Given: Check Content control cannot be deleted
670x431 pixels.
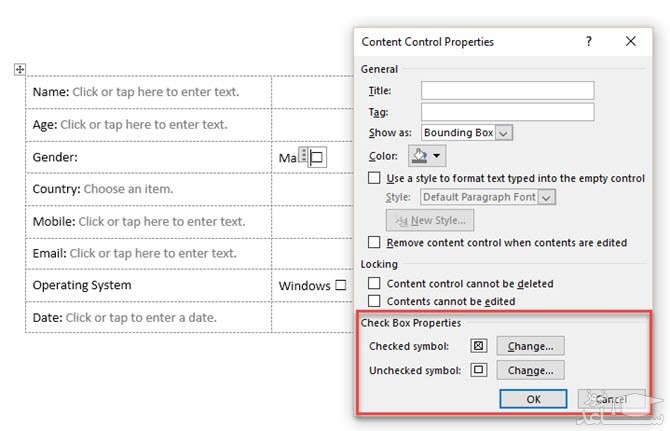Looking at the screenshot, I should [374, 284].
